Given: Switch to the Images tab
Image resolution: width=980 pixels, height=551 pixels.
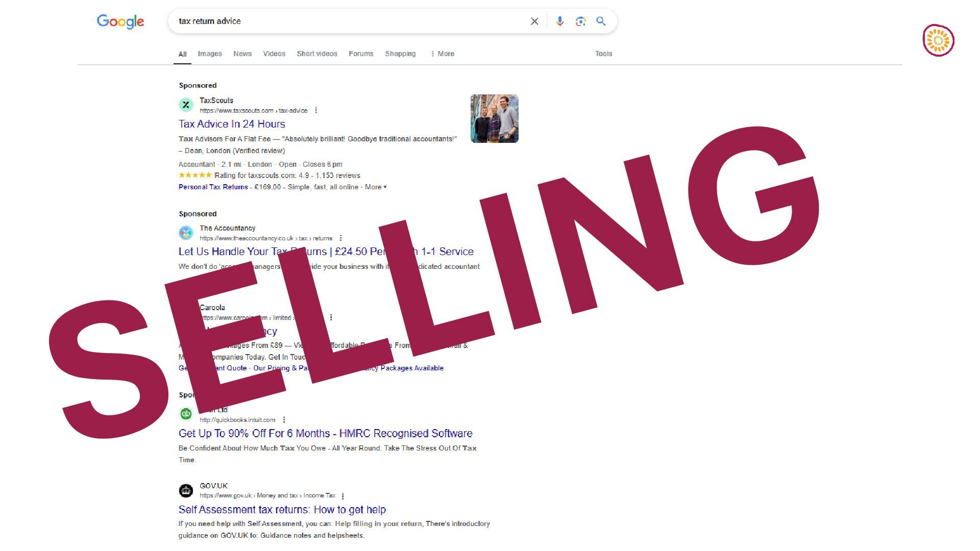Looking at the screenshot, I should coord(210,54).
